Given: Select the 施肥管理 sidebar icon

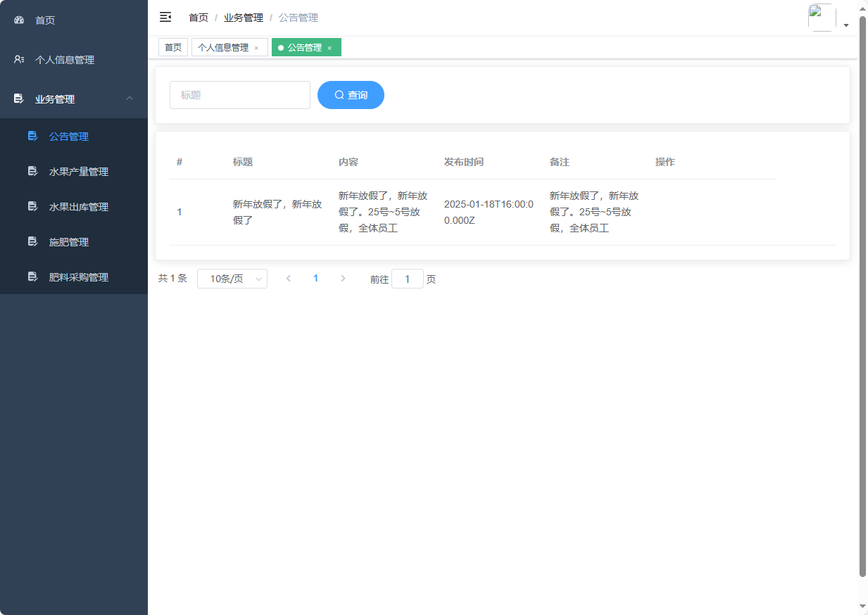Looking at the screenshot, I should [x=32, y=241].
